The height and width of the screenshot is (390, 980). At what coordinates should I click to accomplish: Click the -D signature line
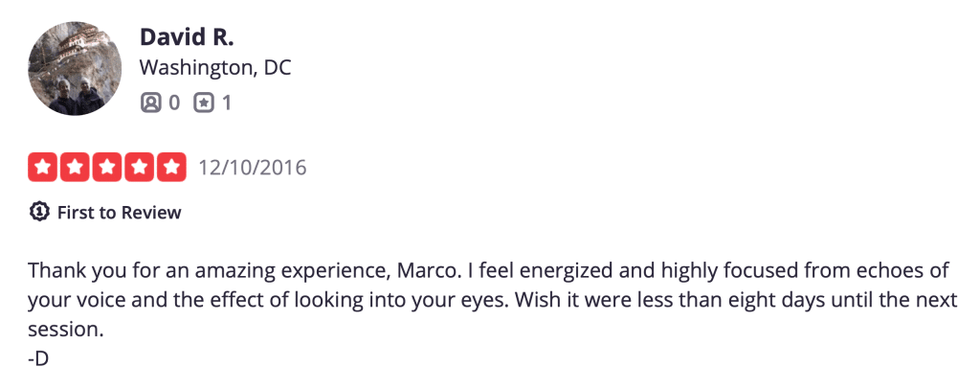coord(38,359)
